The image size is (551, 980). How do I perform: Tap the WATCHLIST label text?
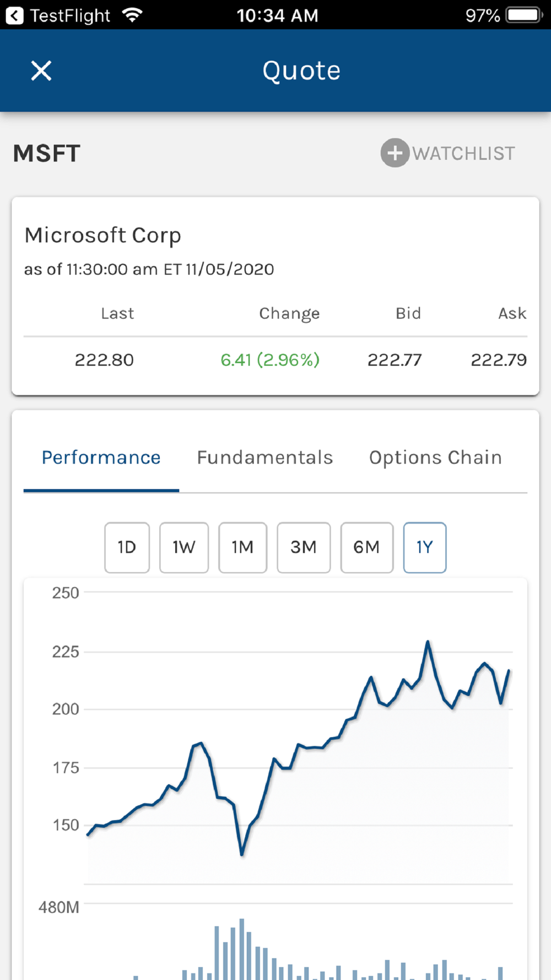pos(464,153)
